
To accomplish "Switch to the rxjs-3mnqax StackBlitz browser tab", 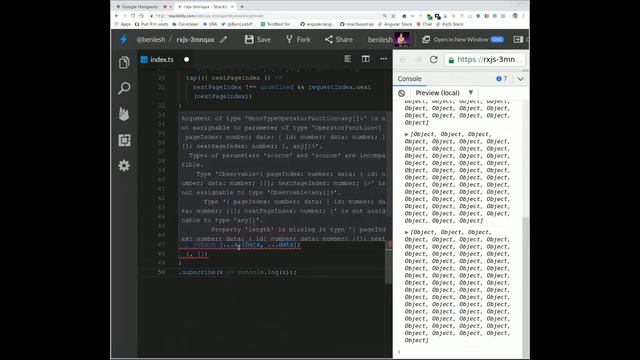I will [206, 7].
